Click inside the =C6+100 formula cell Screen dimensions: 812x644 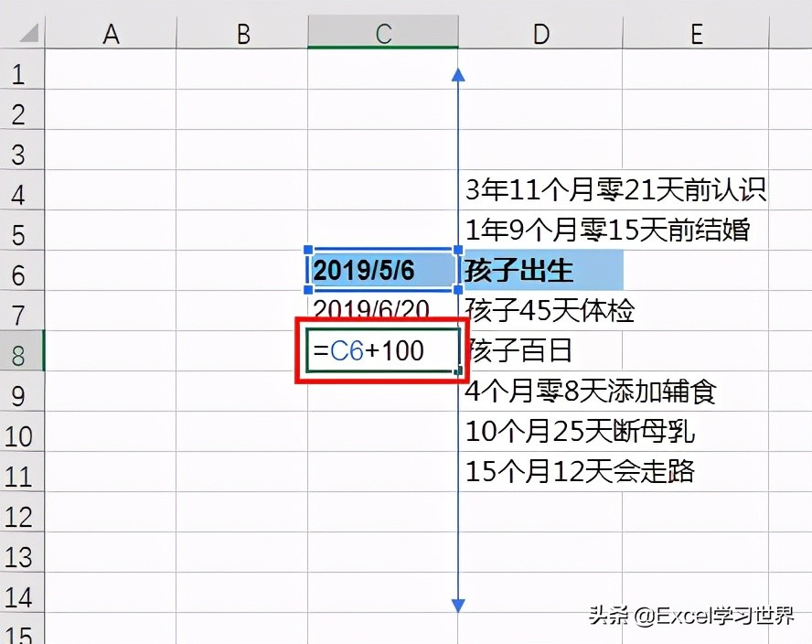point(383,350)
